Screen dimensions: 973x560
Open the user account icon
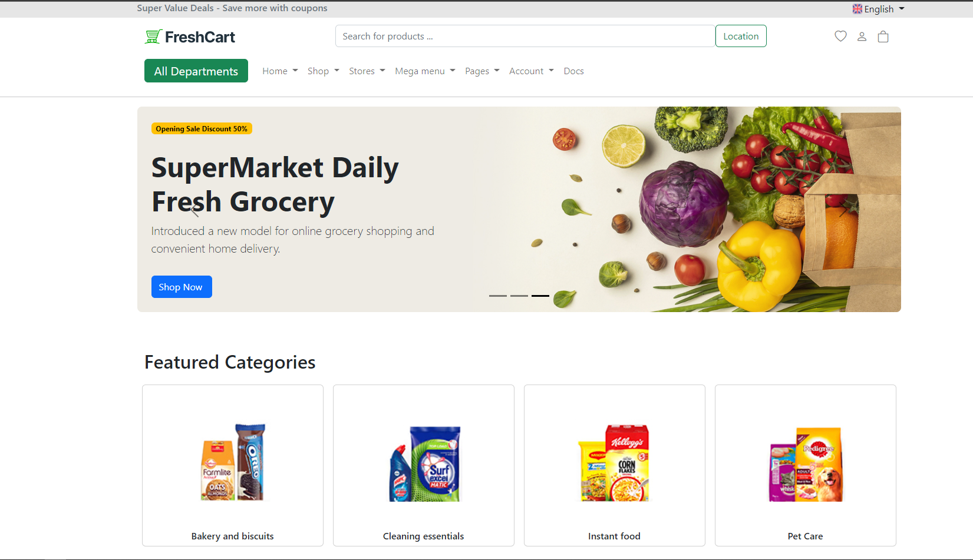click(x=862, y=37)
